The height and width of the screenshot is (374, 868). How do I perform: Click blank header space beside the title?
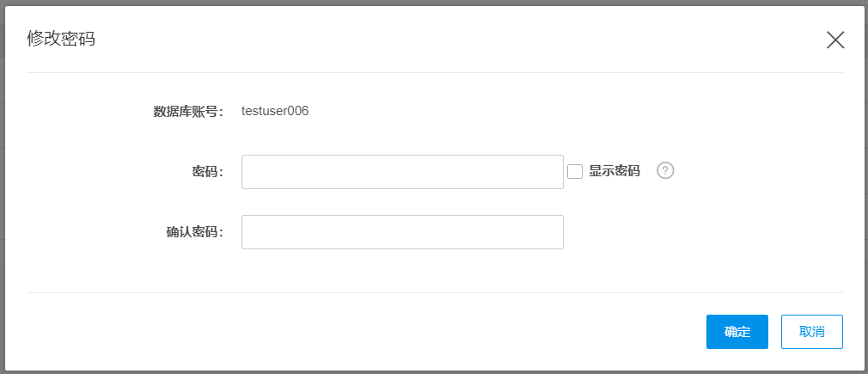point(430,39)
